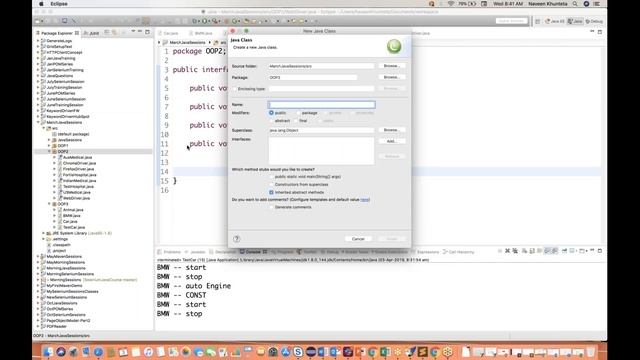
Task: Switch to the Problems tab
Action: [x=169, y=252]
